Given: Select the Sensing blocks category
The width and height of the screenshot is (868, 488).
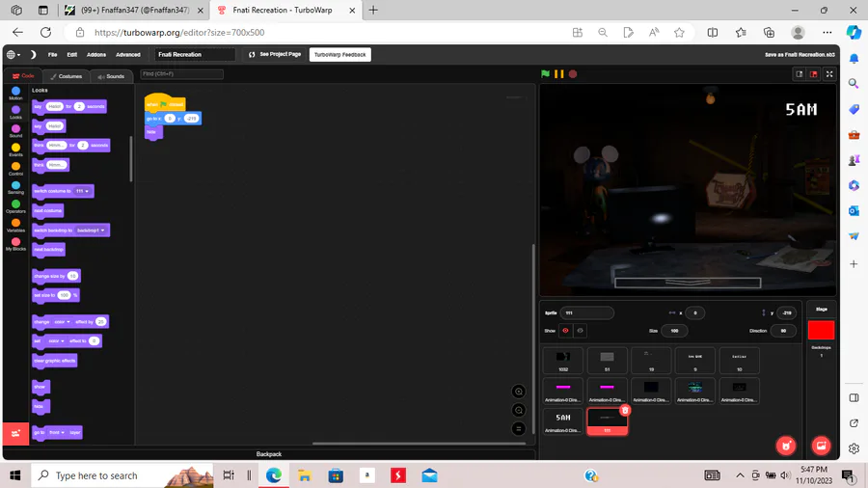Looking at the screenshot, I should click(x=15, y=187).
